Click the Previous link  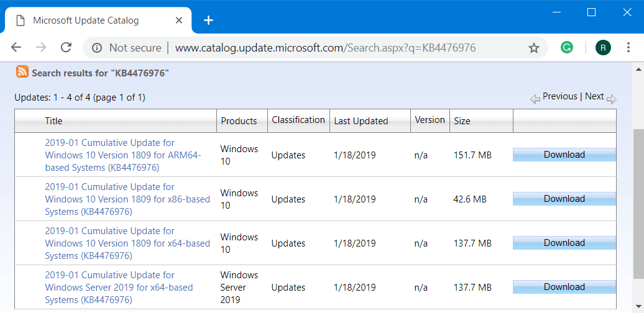(560, 96)
